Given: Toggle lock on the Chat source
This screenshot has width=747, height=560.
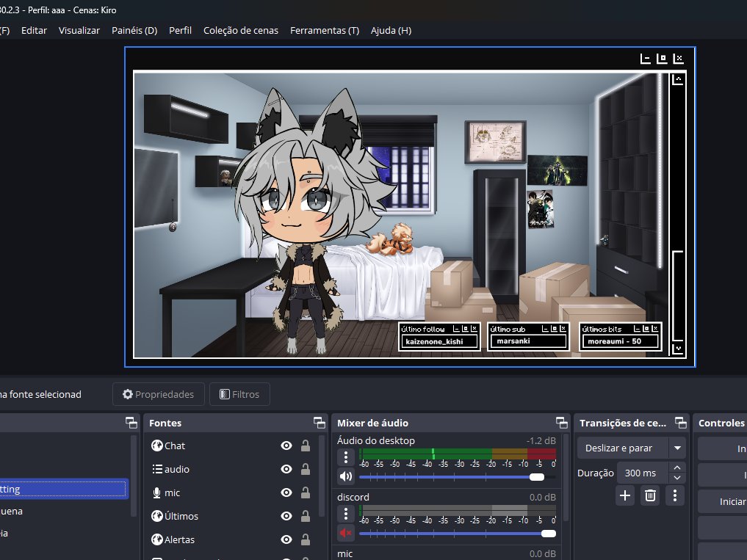Looking at the screenshot, I should 306,446.
